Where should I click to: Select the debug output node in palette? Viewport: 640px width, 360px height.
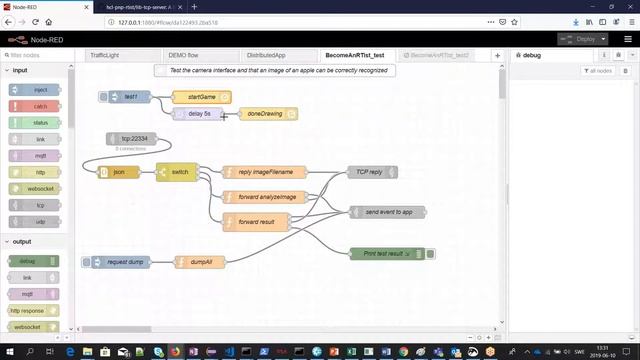pos(33,261)
